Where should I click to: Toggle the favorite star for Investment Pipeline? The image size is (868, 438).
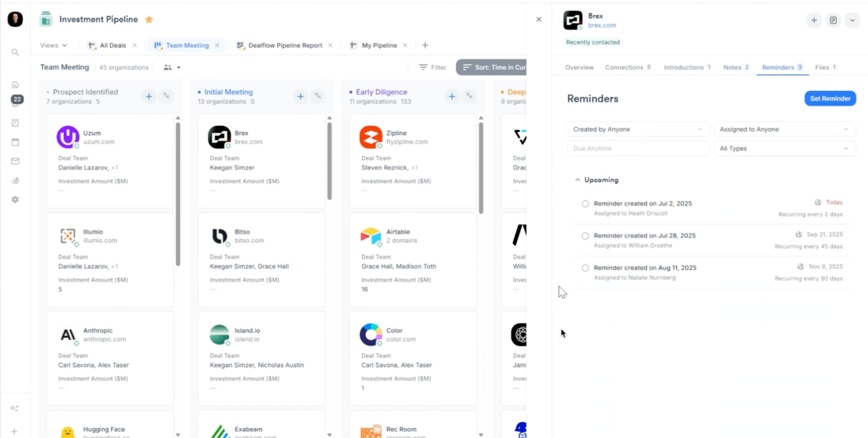pyautogui.click(x=149, y=20)
